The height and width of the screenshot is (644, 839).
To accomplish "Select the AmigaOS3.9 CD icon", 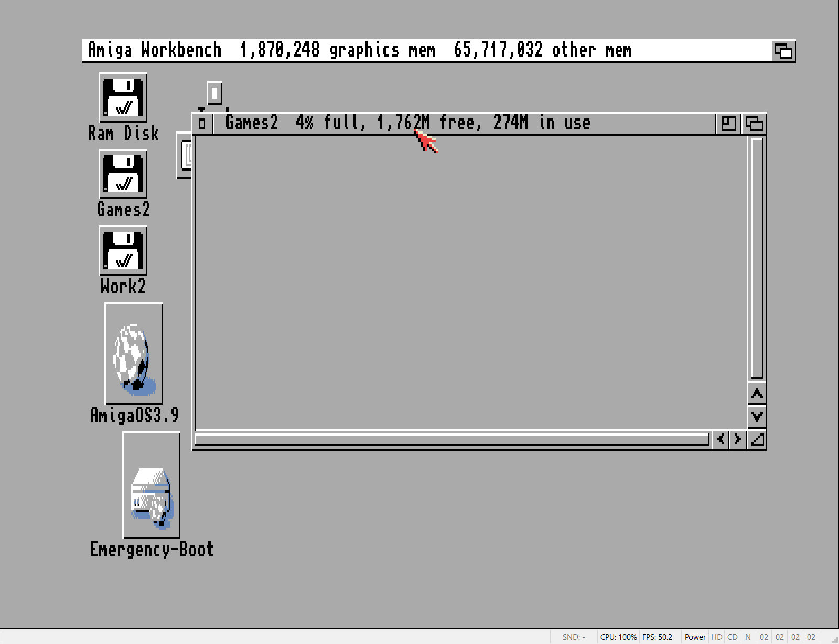I will [134, 354].
